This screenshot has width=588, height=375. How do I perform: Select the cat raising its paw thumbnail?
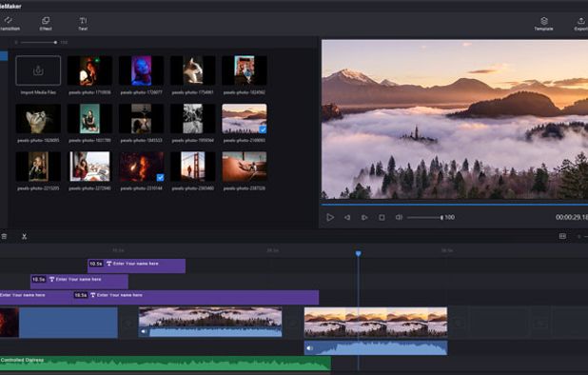point(193,70)
